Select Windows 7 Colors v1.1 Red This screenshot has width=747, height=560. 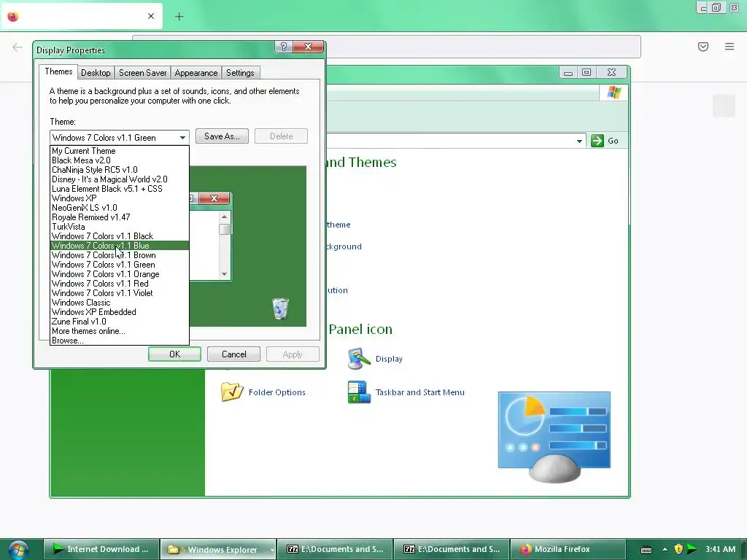[120, 284]
